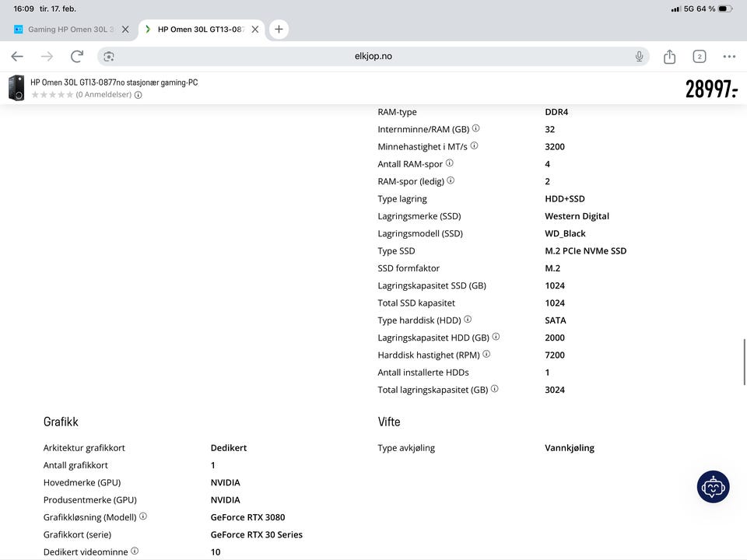The width and height of the screenshot is (747, 560).
Task: Show info for Minnehastighet i MT/s
Action: (x=474, y=145)
